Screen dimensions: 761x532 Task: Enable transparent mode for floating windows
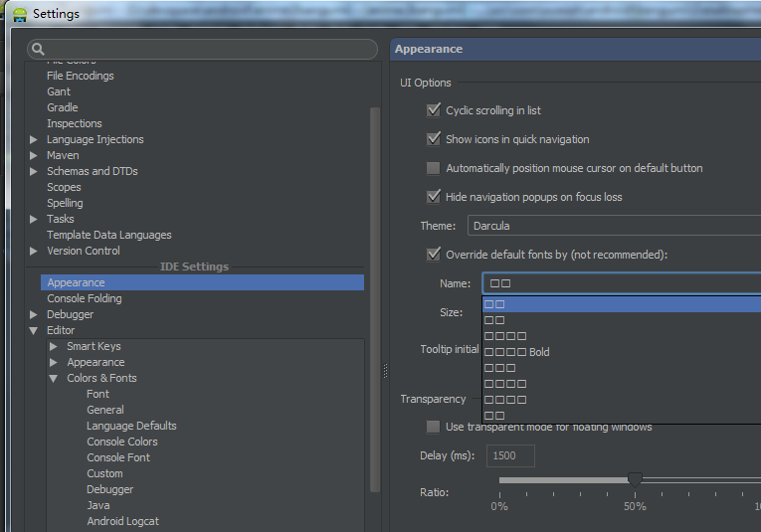coord(433,427)
